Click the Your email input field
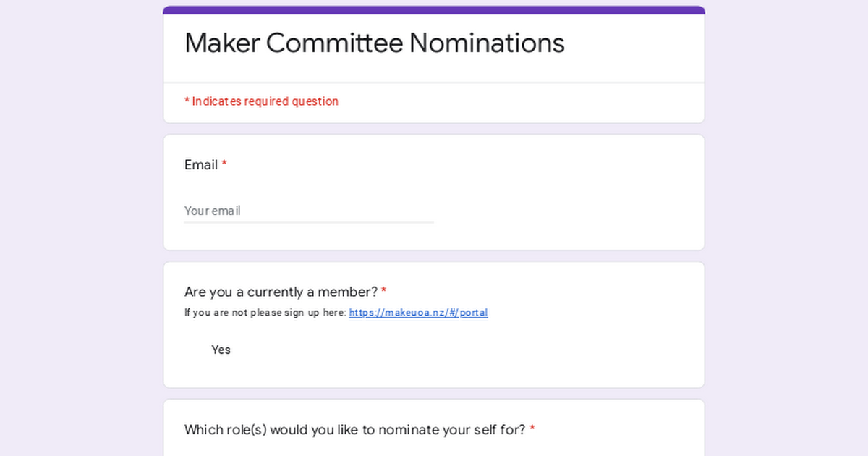Screen dimensions: 868x456 click(x=309, y=211)
